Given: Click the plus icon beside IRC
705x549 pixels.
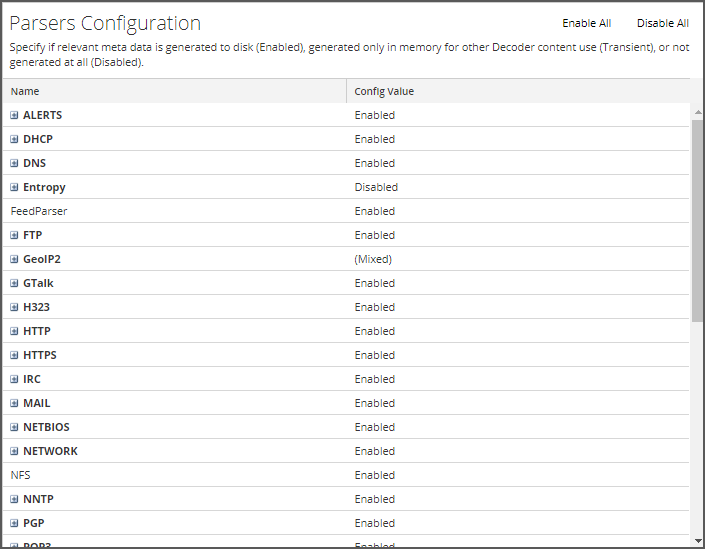Looking at the screenshot, I should click(14, 379).
